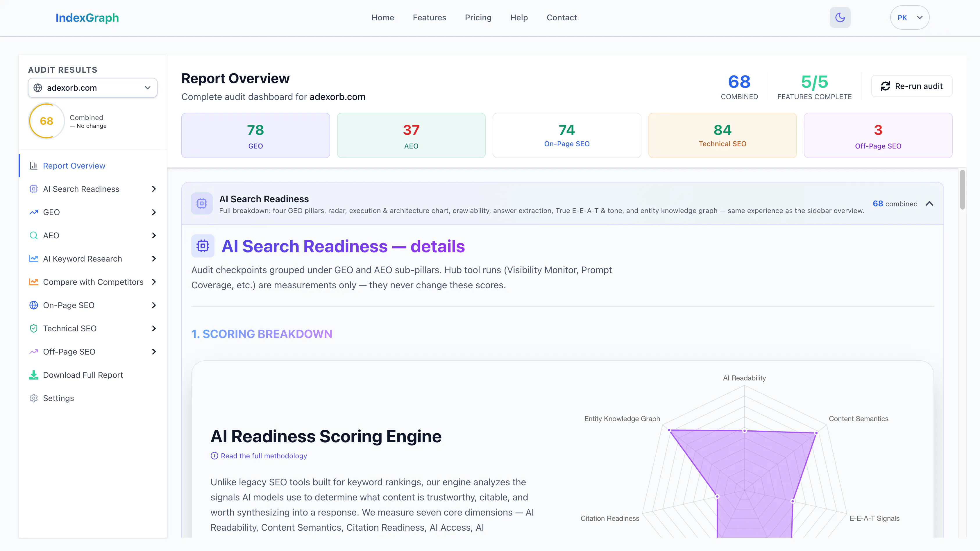Expand the GEO sidebar chevron
980x551 pixels.
click(x=154, y=212)
